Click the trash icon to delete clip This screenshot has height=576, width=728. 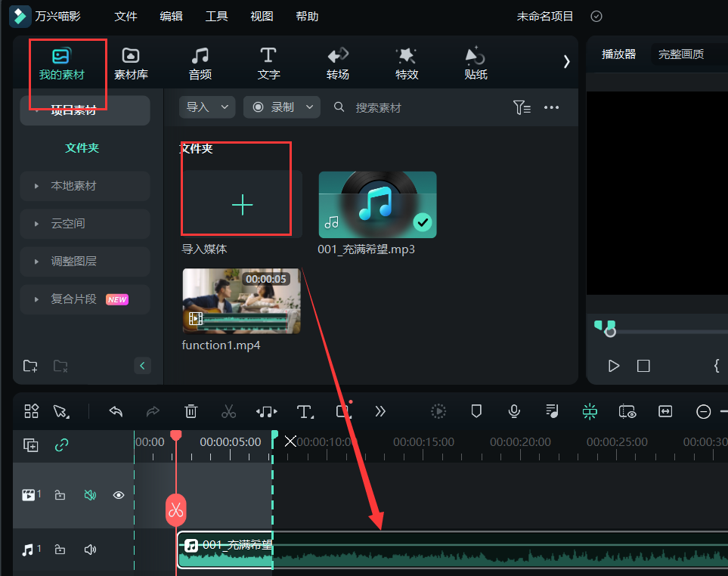click(x=191, y=411)
